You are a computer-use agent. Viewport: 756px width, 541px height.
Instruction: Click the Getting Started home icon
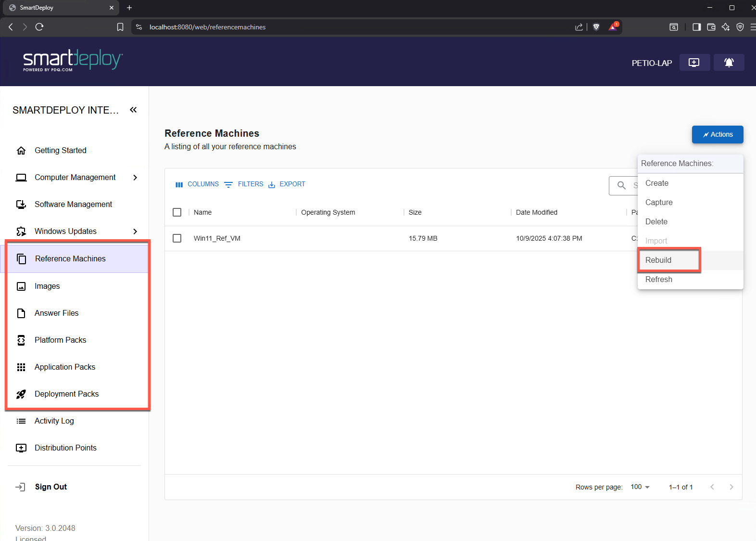coord(21,151)
